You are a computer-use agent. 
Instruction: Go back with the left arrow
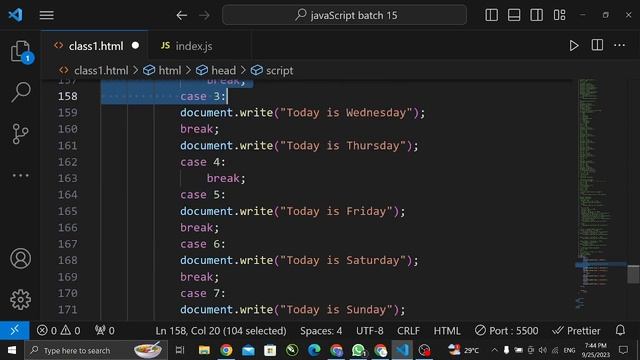[182, 16]
